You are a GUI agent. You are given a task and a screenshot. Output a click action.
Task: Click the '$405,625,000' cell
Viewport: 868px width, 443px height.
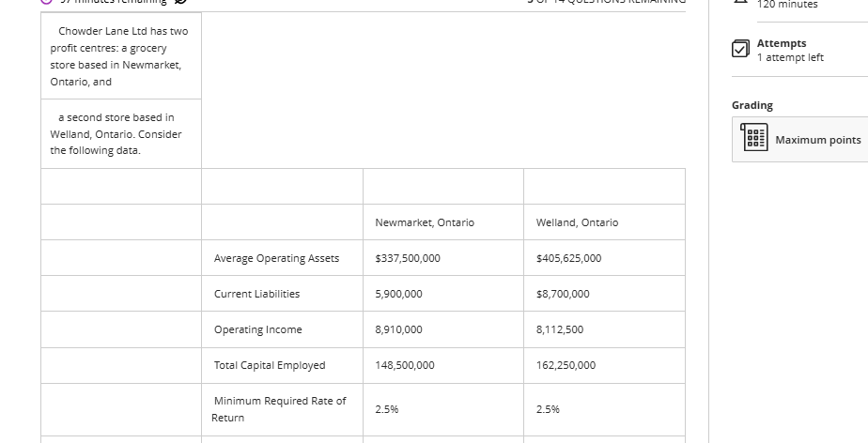[568, 258]
